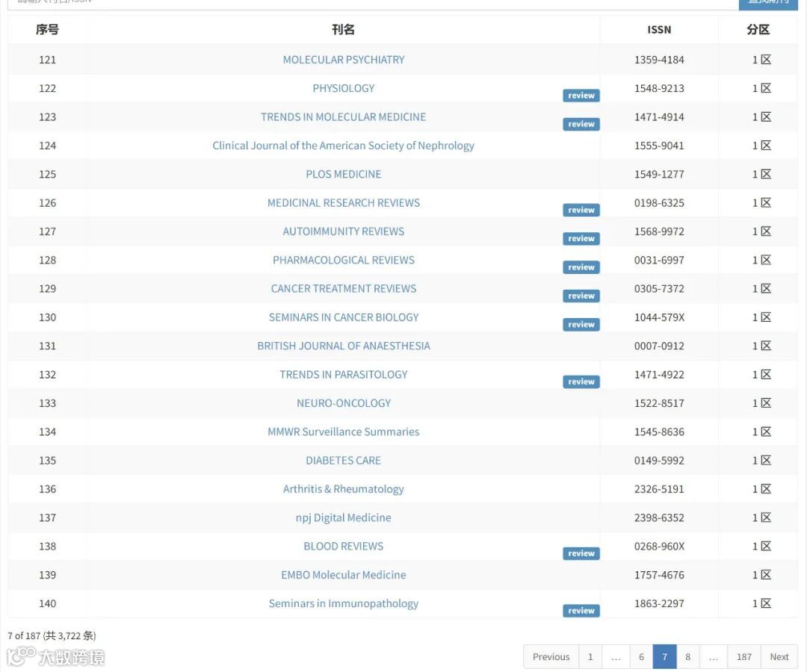Screen dimensions: 807x672
Task: Open Seminars in Immunopathology link
Action: pos(343,603)
